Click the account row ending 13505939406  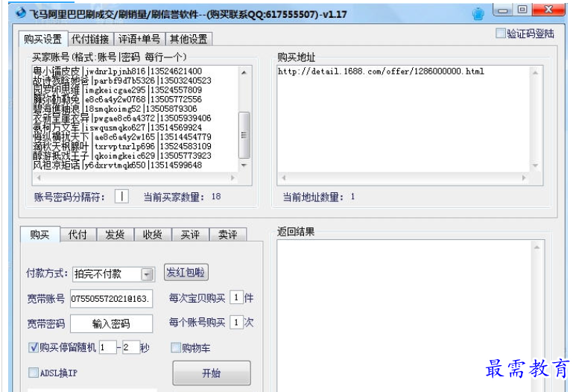click(122, 118)
